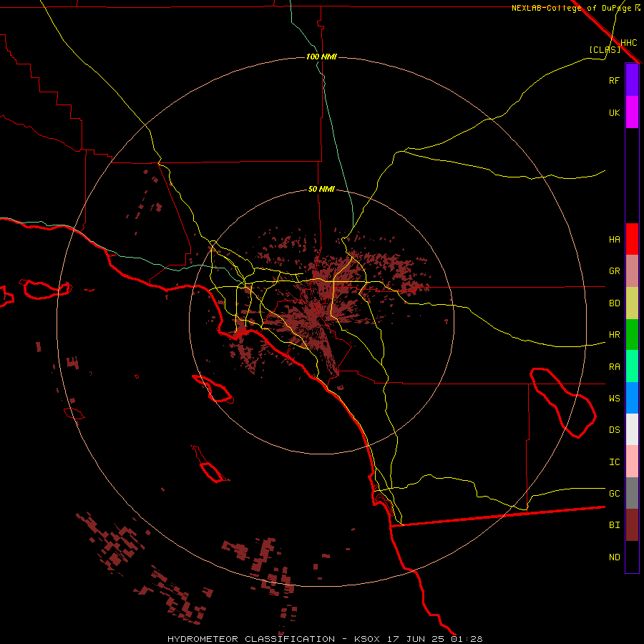
Task: Click the RA light green legend swatch
Action: coord(632,366)
